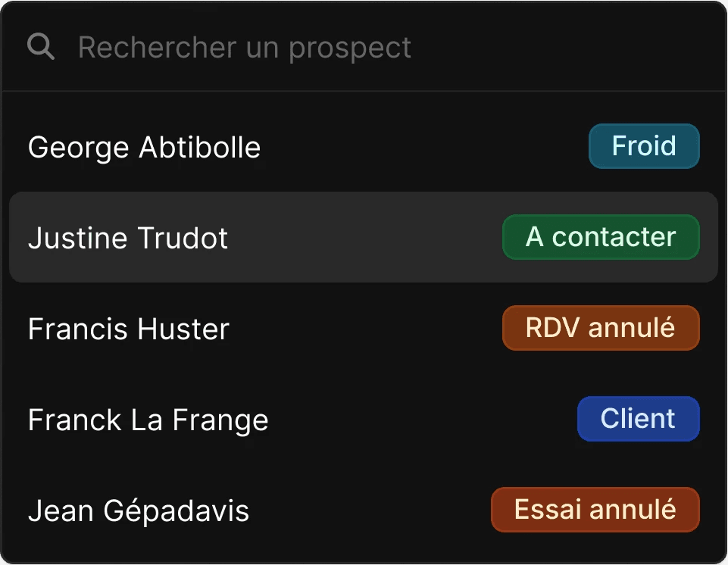
Task: Open the prospect tagged RDV annulé
Action: (x=364, y=328)
